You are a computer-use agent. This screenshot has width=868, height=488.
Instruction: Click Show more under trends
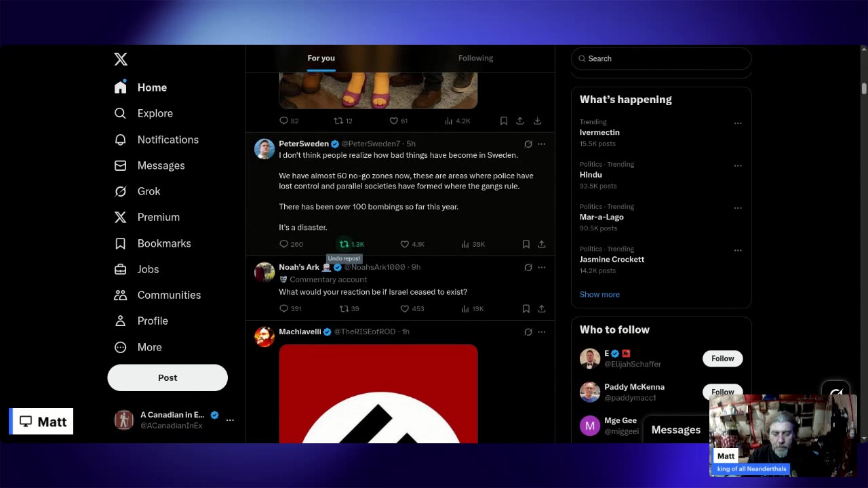599,294
